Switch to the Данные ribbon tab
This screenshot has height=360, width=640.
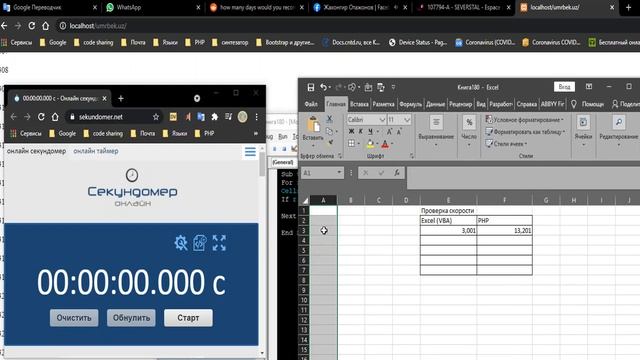(x=436, y=104)
